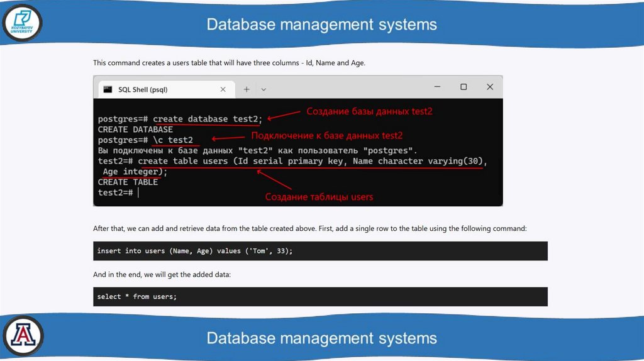The width and height of the screenshot is (644, 361).
Task: Close the SQL Shell (psql) tab
Action: [223, 89]
